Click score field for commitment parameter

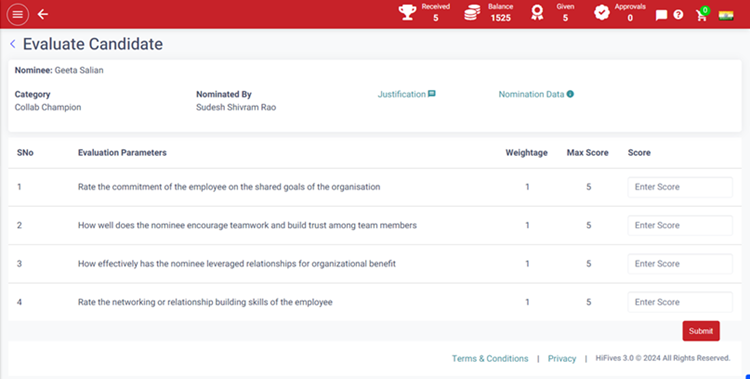(x=680, y=187)
